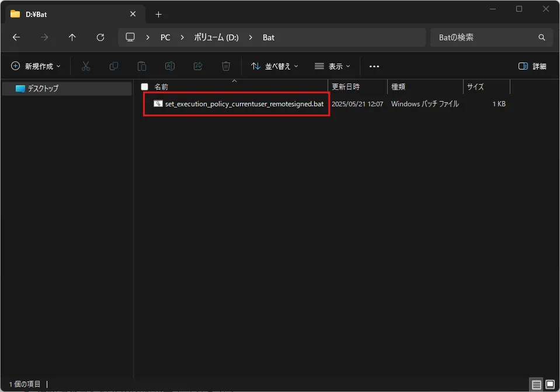Click the Copy icon in toolbar
Screen dimensions: 560x392
113,66
